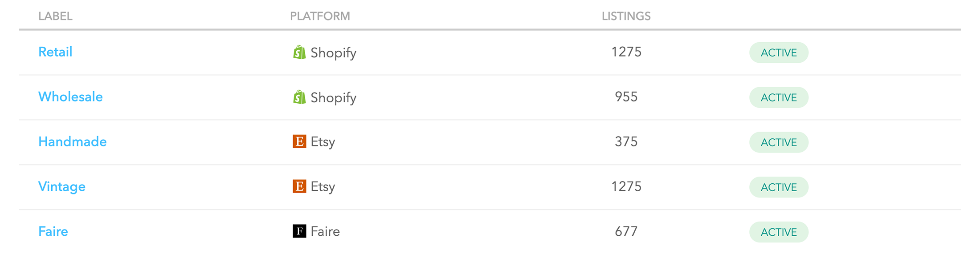Image resolution: width=980 pixels, height=254 pixels.
Task: Click the Etsy icon in the Vintage row
Action: (299, 186)
